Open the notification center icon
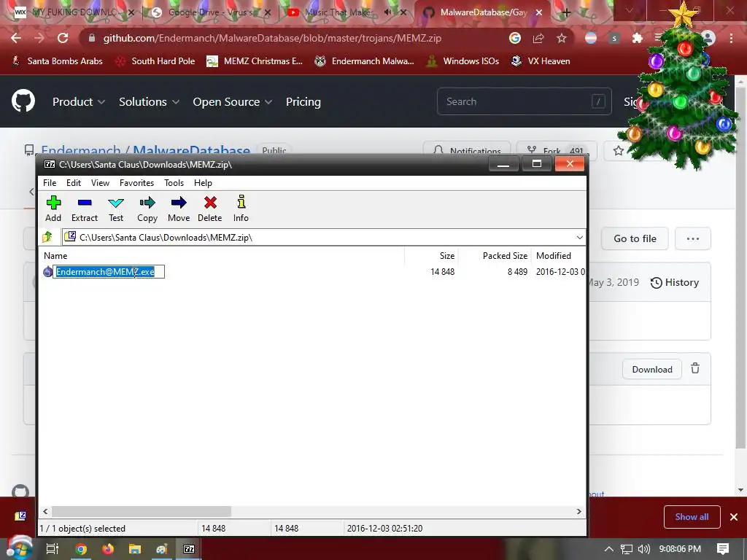The image size is (747, 560). point(723,549)
